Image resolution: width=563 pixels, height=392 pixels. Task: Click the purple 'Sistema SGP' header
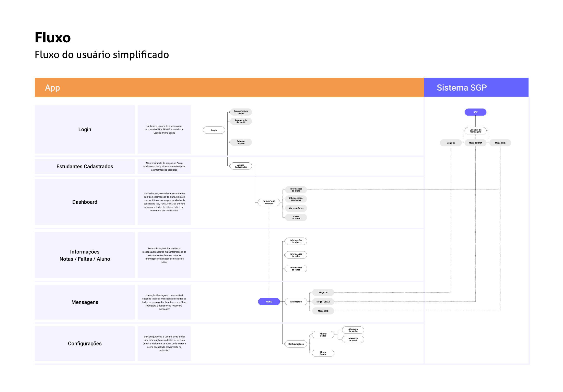point(476,87)
